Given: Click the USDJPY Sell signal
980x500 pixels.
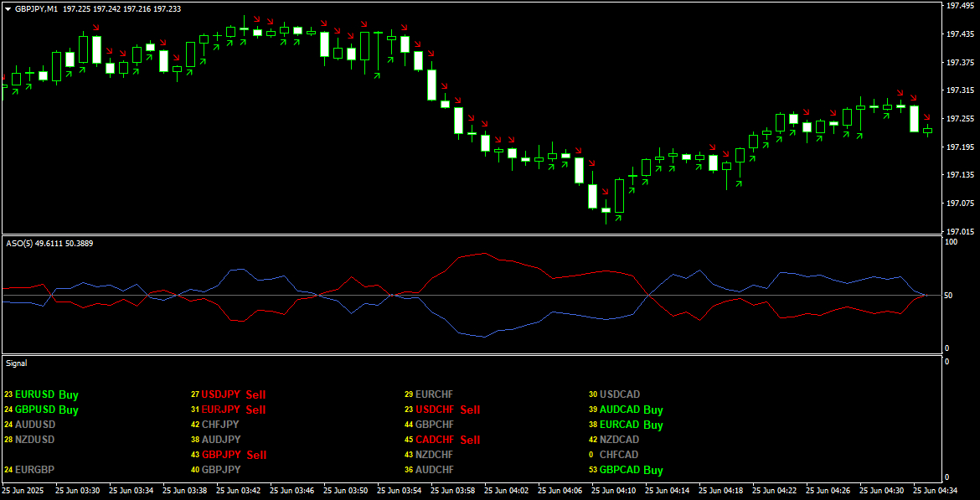Looking at the screenshot, I should click(x=233, y=394).
